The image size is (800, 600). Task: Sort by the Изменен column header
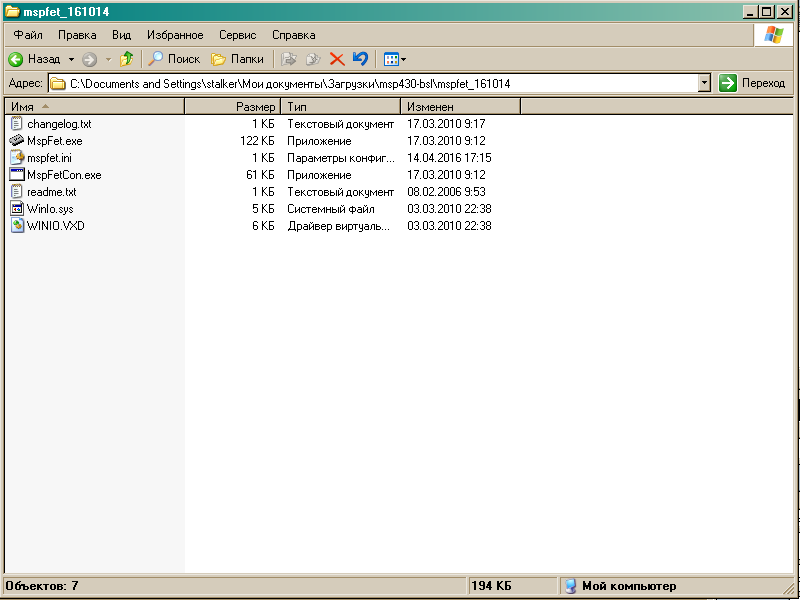click(x=460, y=107)
